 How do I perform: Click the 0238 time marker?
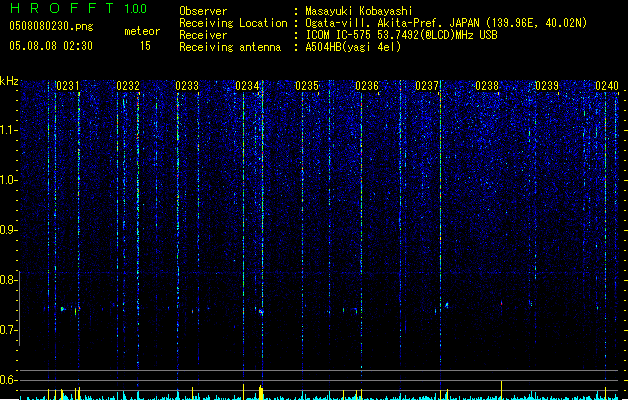pyautogui.click(x=487, y=86)
